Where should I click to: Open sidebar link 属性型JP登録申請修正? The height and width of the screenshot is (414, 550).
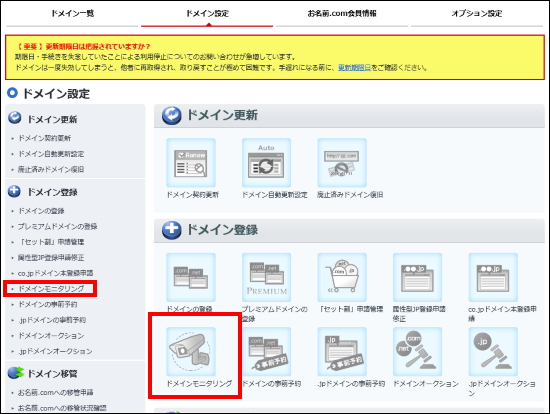point(51,258)
